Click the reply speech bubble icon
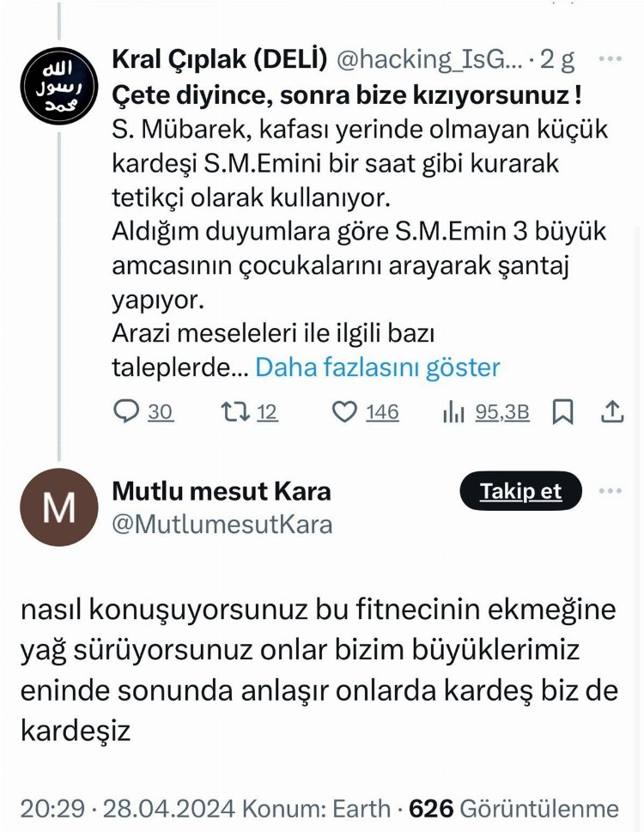The image size is (644, 832). (x=125, y=412)
